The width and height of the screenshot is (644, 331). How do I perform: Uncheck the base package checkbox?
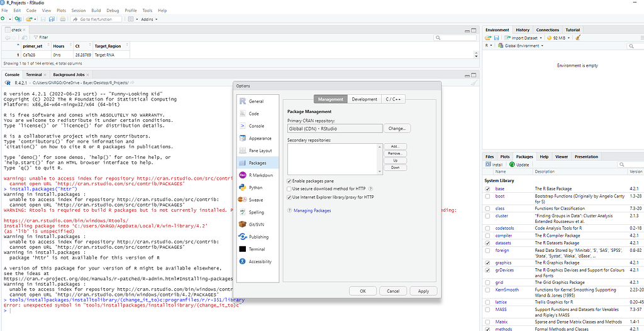(487, 188)
